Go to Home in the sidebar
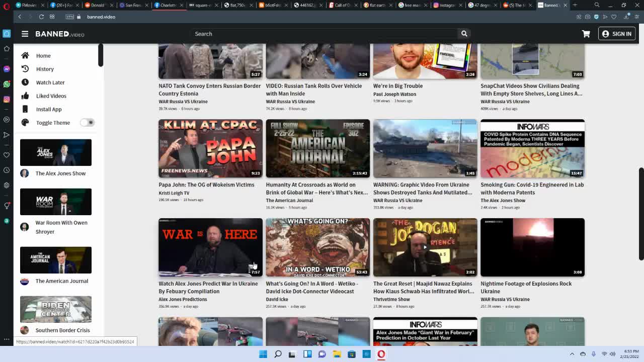Image resolution: width=644 pixels, height=362 pixels. (43, 56)
